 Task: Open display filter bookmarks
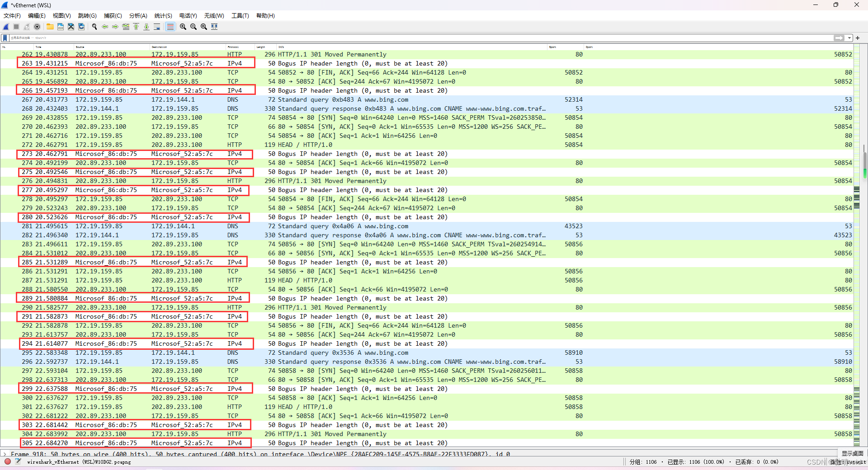(x=5, y=38)
